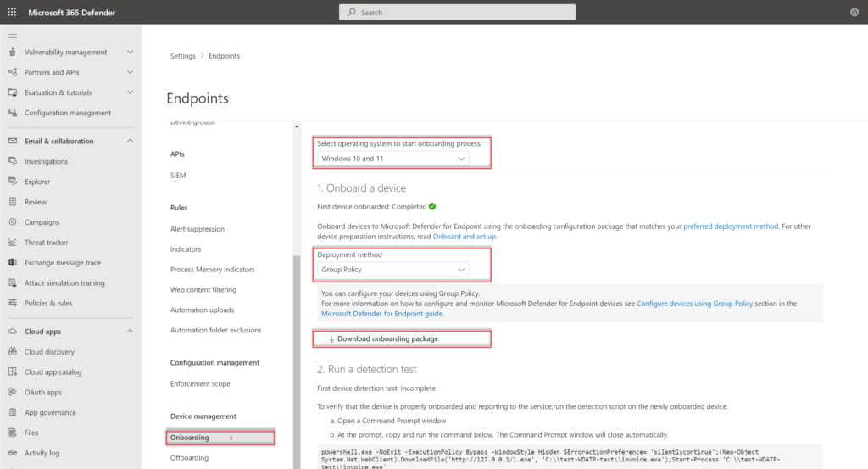Click the Endpoints breadcrumb
Screen dimensions: 868x469
tap(224, 56)
